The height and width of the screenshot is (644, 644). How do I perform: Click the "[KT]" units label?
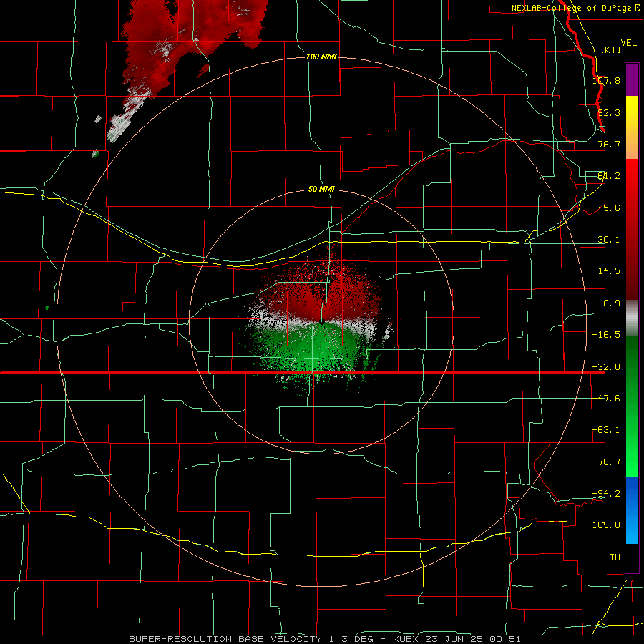tap(611, 49)
